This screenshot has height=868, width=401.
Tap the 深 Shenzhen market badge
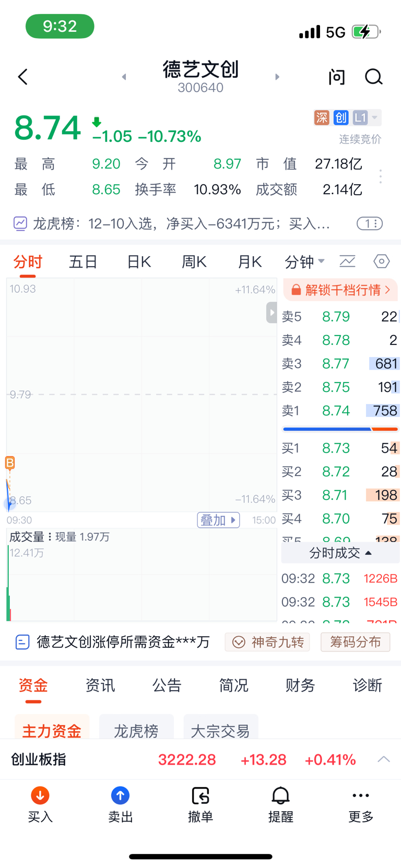pyautogui.click(x=322, y=117)
